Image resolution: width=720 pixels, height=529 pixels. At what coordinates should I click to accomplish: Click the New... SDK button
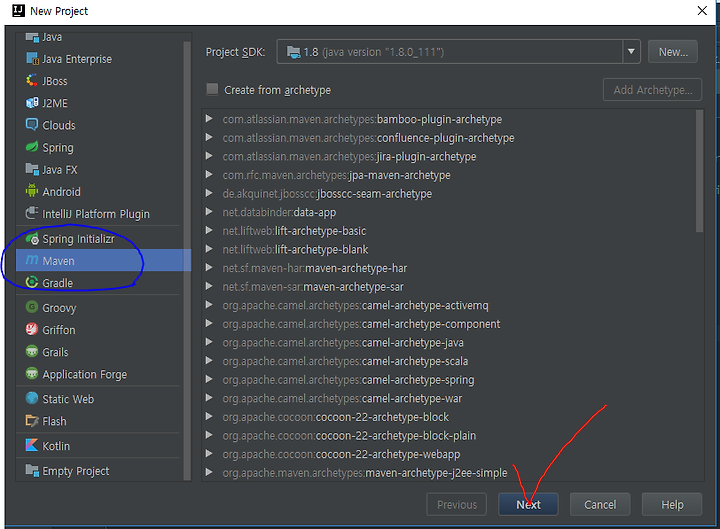coord(673,52)
